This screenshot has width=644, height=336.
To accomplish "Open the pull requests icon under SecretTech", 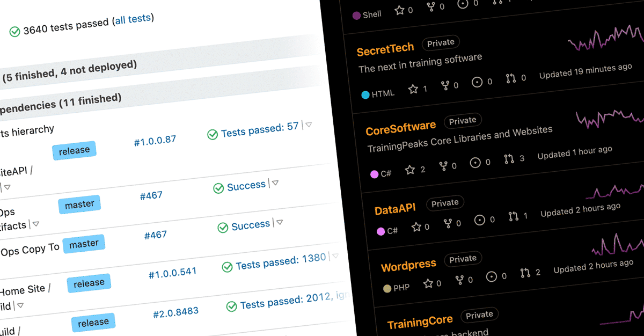I will tap(511, 78).
